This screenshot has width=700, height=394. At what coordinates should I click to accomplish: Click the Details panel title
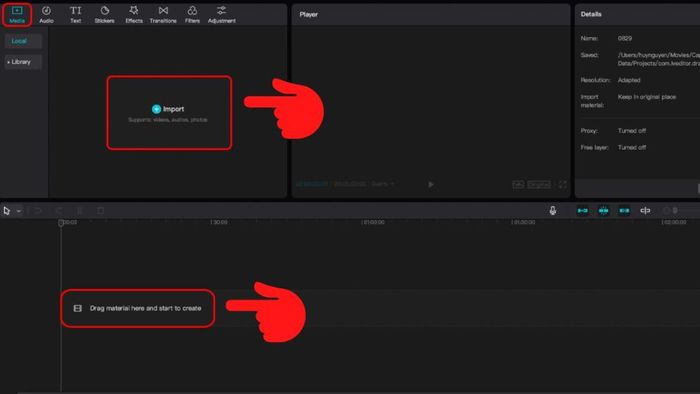coord(591,14)
